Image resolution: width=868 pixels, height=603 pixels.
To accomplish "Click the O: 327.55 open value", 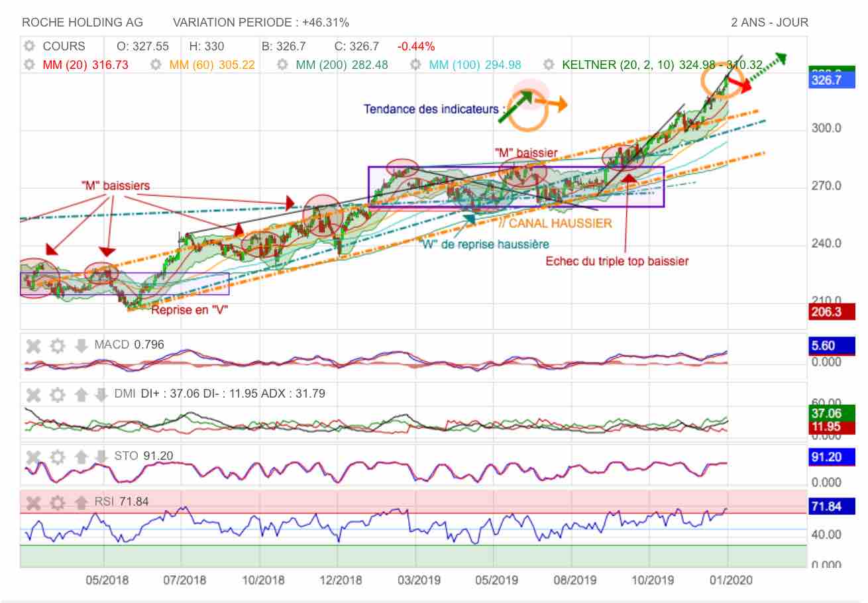I will click(142, 46).
